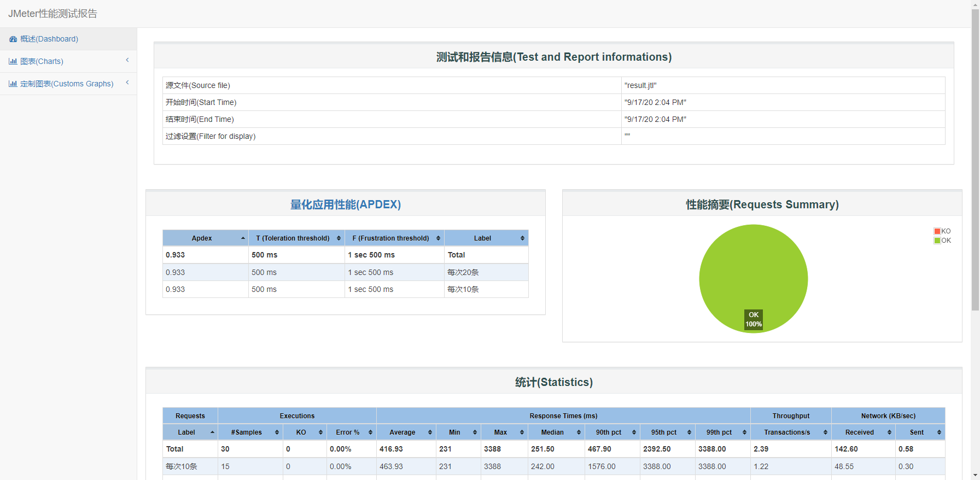Select the 2392.50 95th pct value

tap(657, 449)
